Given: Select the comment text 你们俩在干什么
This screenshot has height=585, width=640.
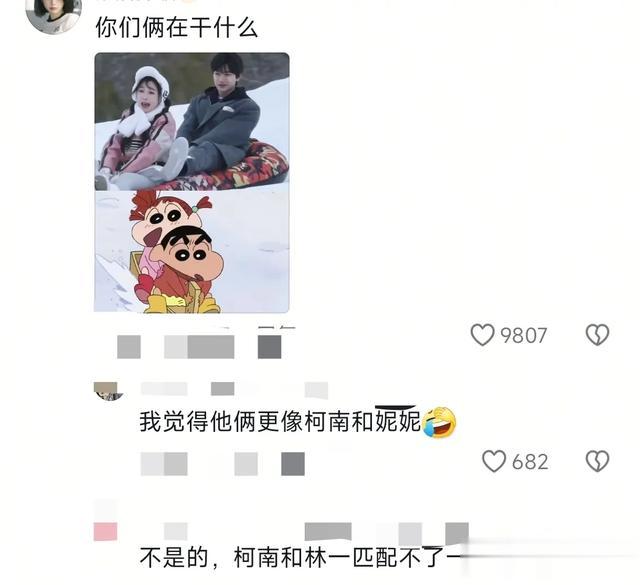Looking at the screenshot, I should [176, 28].
